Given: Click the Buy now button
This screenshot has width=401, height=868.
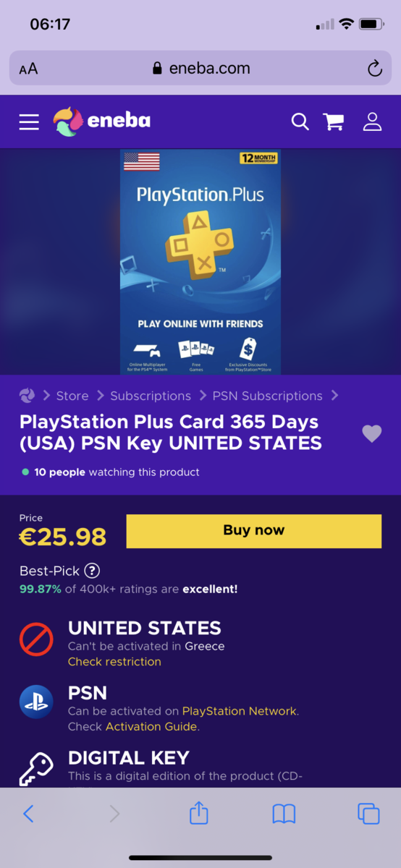Looking at the screenshot, I should click(253, 531).
